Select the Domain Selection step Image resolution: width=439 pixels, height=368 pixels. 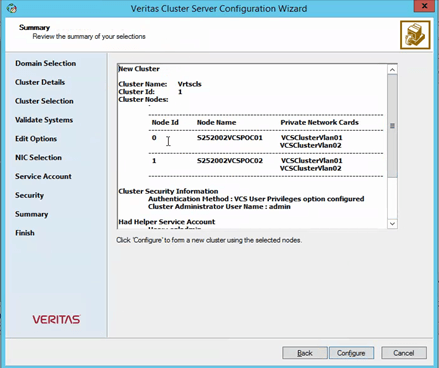click(x=45, y=63)
